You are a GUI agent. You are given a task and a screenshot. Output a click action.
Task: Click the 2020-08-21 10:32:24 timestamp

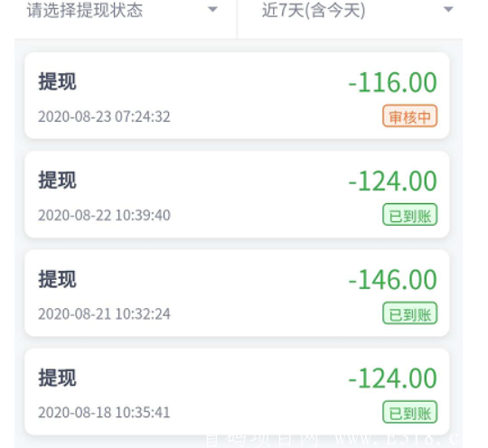point(104,314)
